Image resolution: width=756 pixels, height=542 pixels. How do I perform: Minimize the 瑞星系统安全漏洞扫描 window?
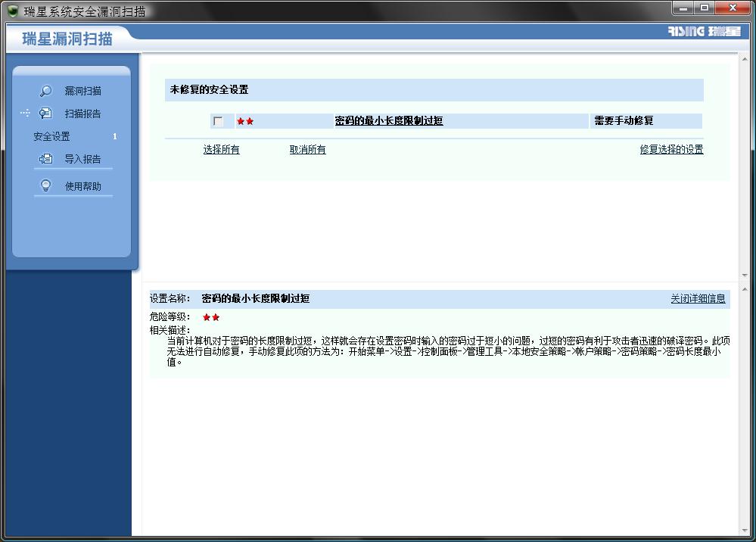click(x=683, y=8)
